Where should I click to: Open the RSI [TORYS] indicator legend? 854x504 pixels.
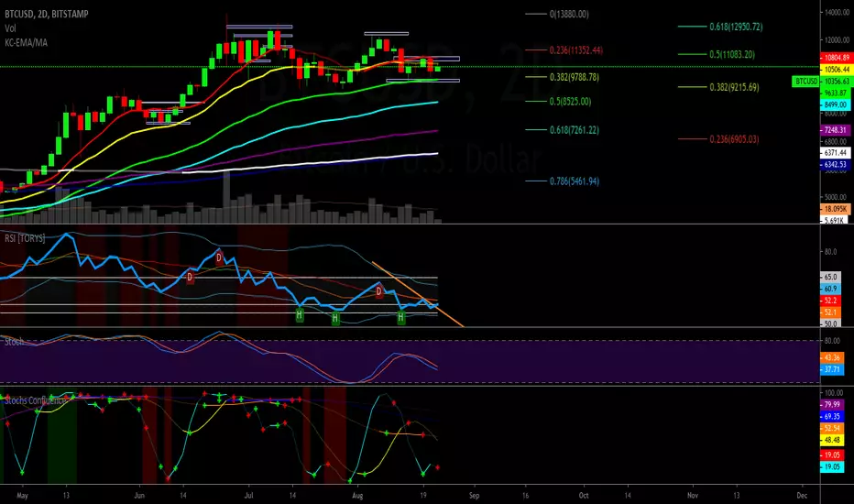[x=25, y=238]
